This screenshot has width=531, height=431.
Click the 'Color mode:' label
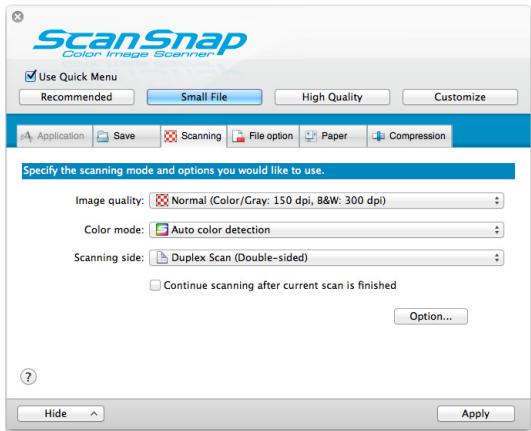tap(114, 230)
